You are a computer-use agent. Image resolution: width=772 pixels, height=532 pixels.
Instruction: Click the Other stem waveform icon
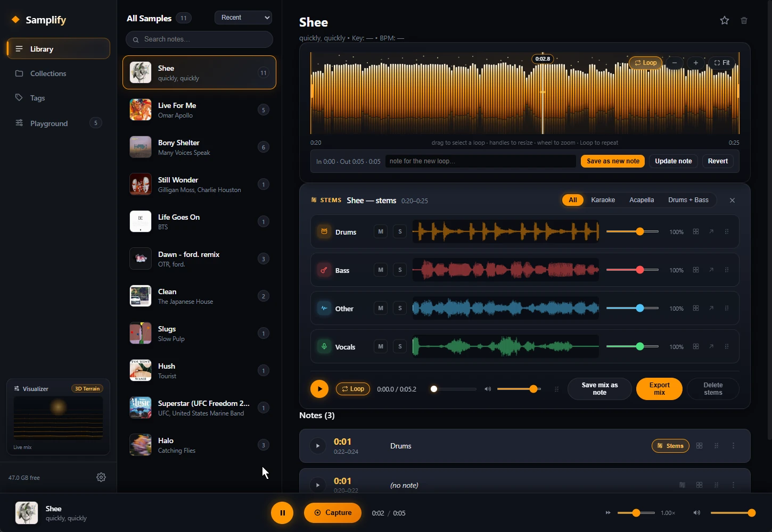(x=324, y=308)
